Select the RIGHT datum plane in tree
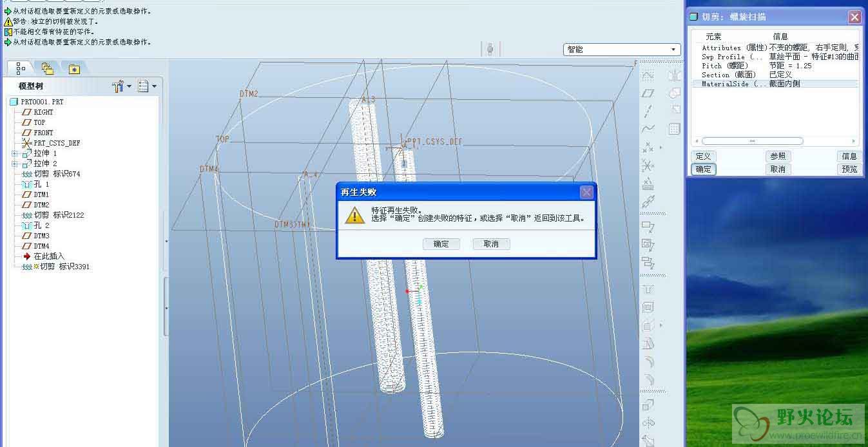868x447 pixels. pyautogui.click(x=38, y=112)
